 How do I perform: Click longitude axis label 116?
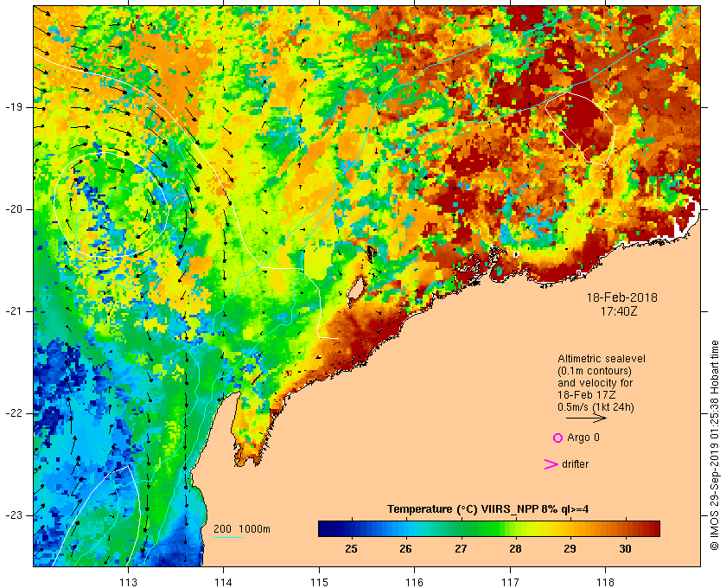414,583
